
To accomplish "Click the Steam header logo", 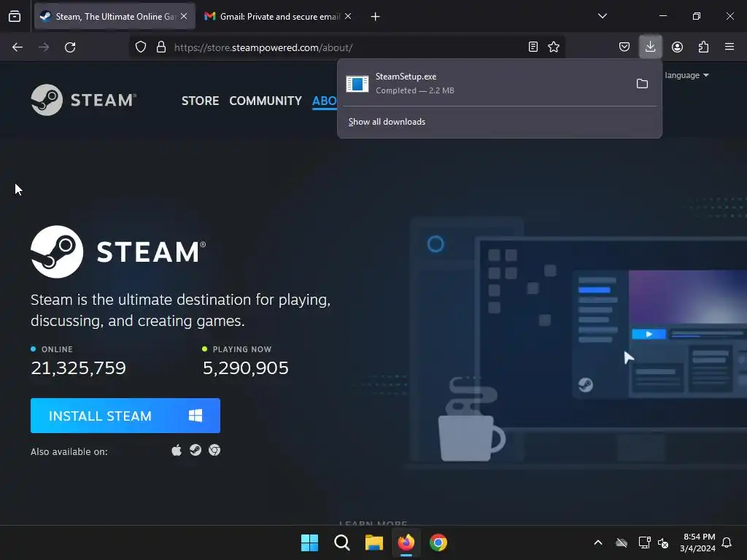I will (84, 100).
